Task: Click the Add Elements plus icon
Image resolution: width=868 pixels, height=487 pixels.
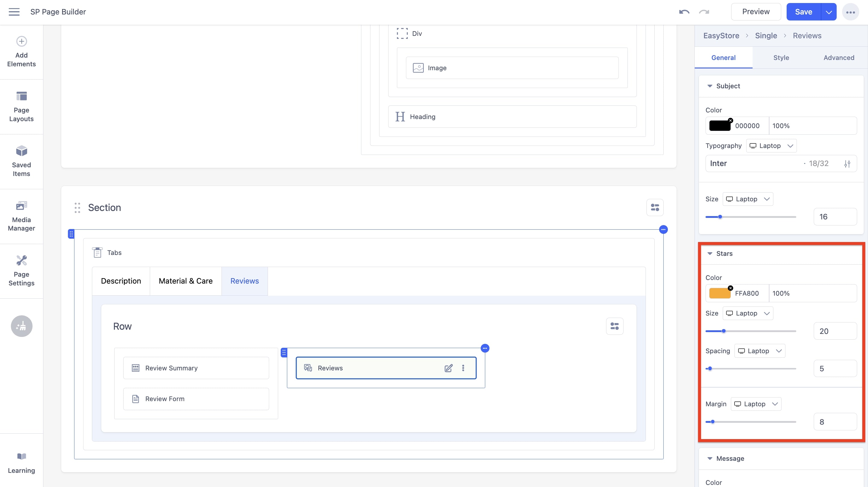Action: coord(21,41)
